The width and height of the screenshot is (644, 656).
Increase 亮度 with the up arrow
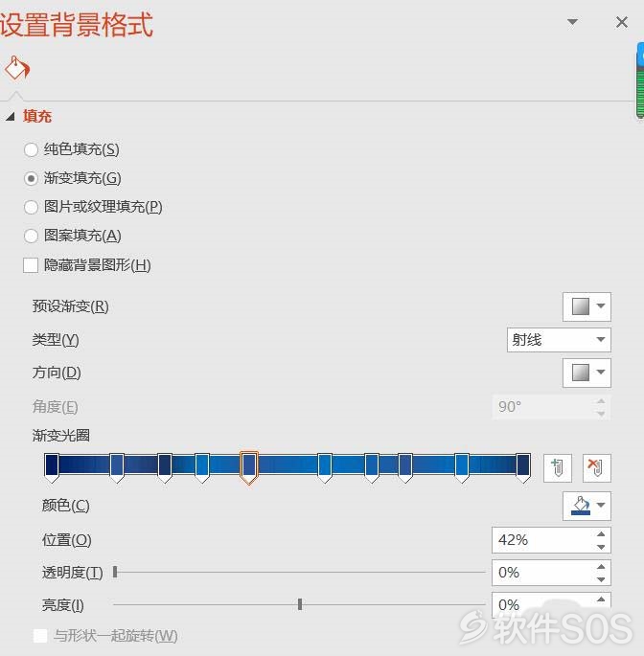tap(601, 599)
